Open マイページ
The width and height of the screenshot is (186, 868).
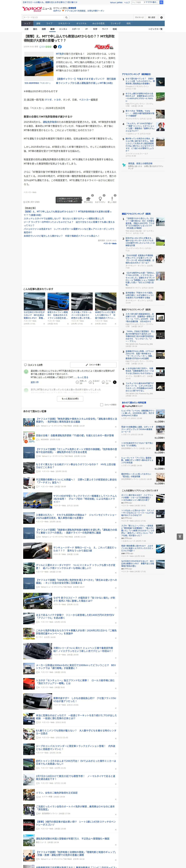click(139, 17)
